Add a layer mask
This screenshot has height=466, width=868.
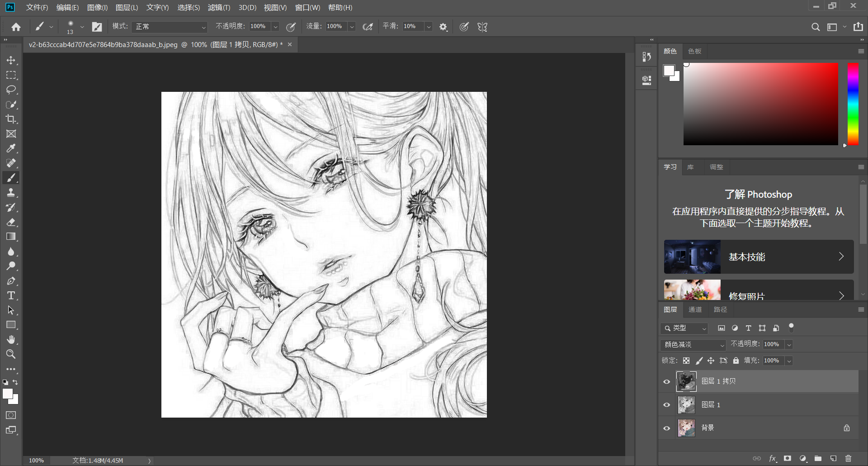pyautogui.click(x=788, y=458)
